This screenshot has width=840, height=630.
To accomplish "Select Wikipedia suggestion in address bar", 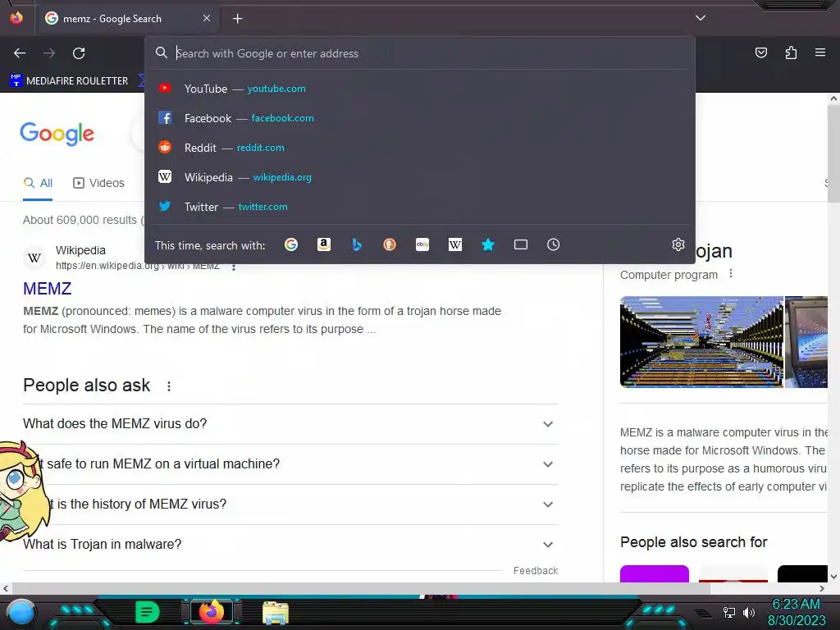I will [x=420, y=177].
